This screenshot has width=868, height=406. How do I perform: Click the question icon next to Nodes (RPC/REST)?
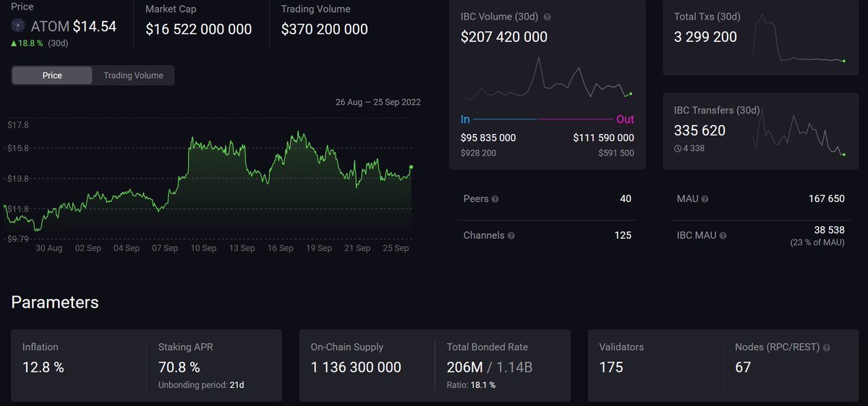click(826, 347)
